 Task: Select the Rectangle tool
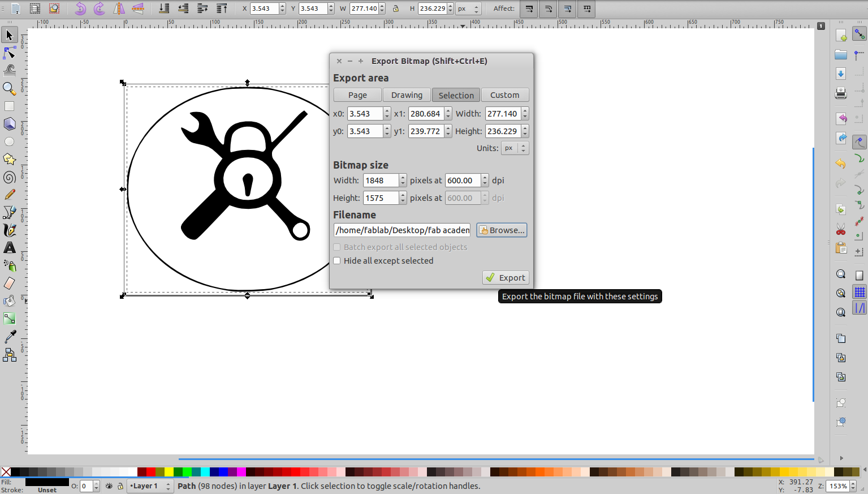pos(9,106)
